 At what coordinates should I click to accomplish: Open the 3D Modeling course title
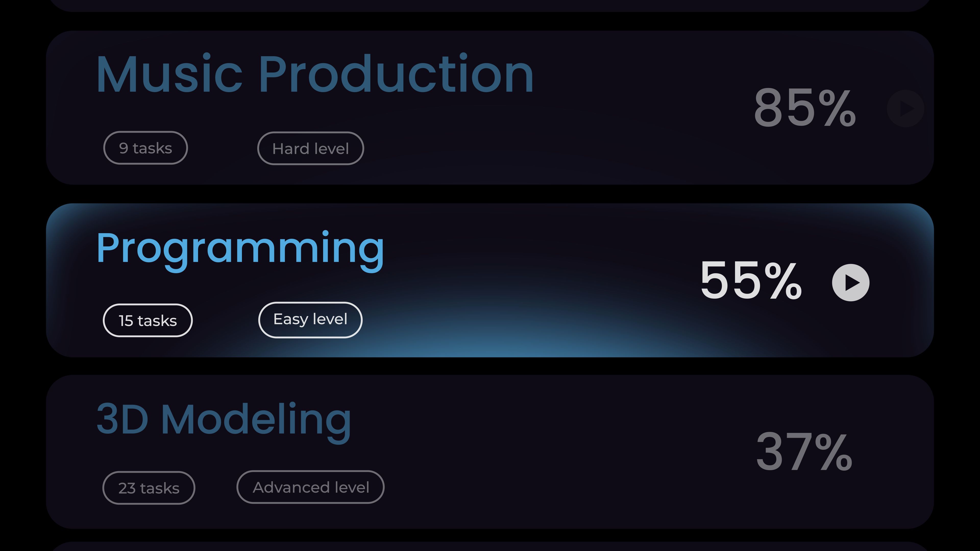(x=224, y=422)
